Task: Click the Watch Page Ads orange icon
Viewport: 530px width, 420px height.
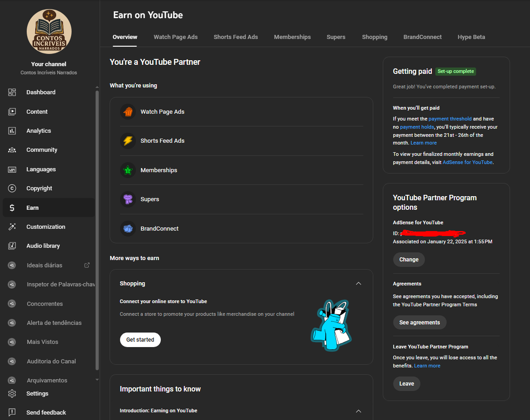Action: click(x=128, y=111)
